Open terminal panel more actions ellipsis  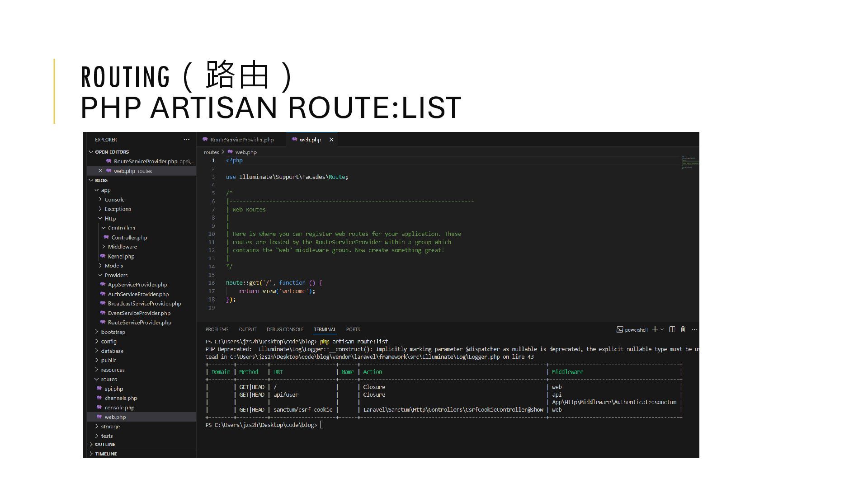pyautogui.click(x=694, y=329)
